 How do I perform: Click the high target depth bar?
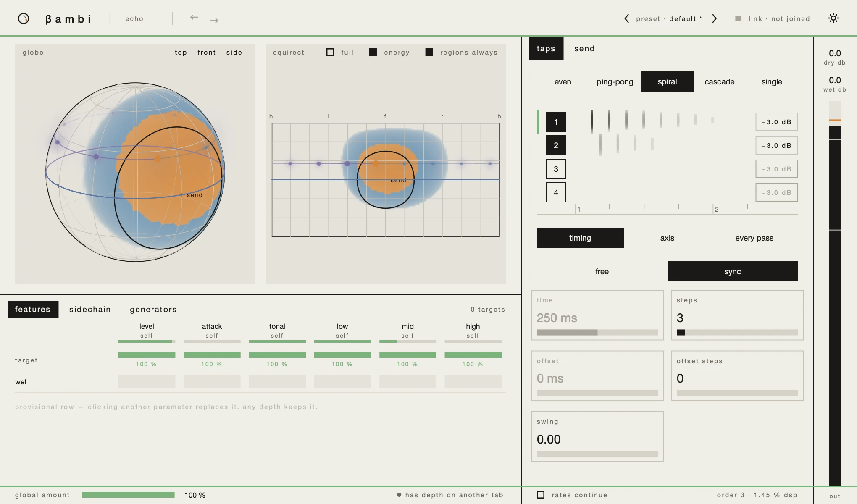(x=473, y=355)
